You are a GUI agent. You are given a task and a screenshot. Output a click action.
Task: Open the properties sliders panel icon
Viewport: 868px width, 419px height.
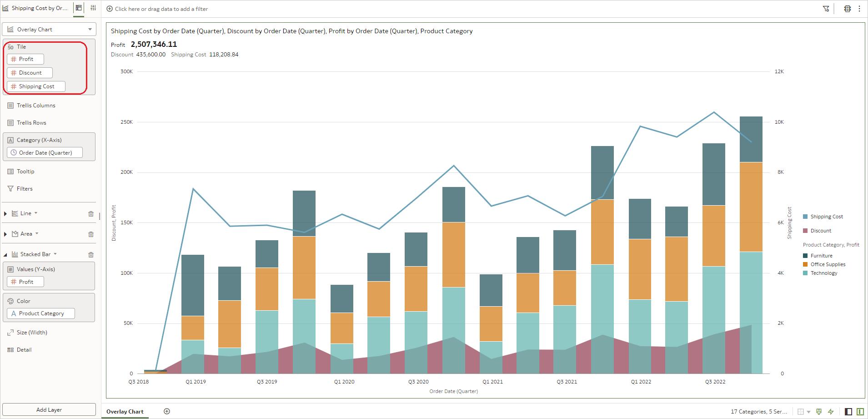tap(93, 8)
